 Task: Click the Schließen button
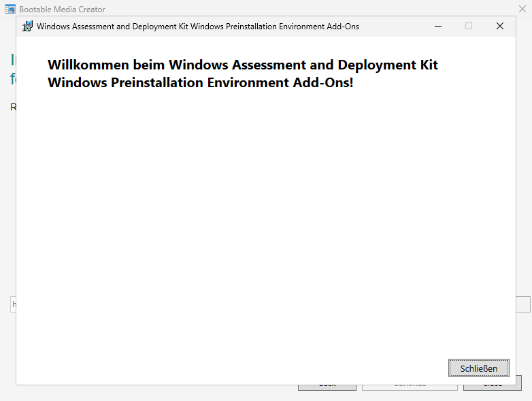coord(478,368)
